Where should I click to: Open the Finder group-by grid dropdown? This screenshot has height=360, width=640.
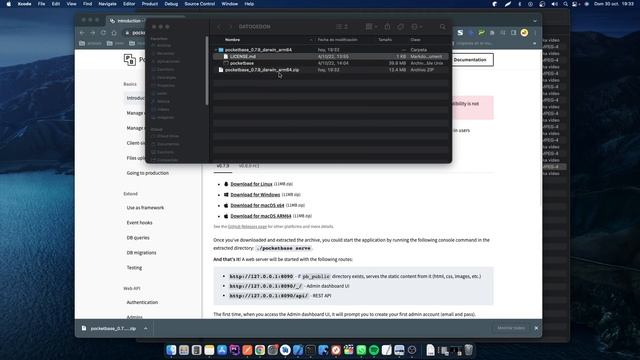coord(371,27)
